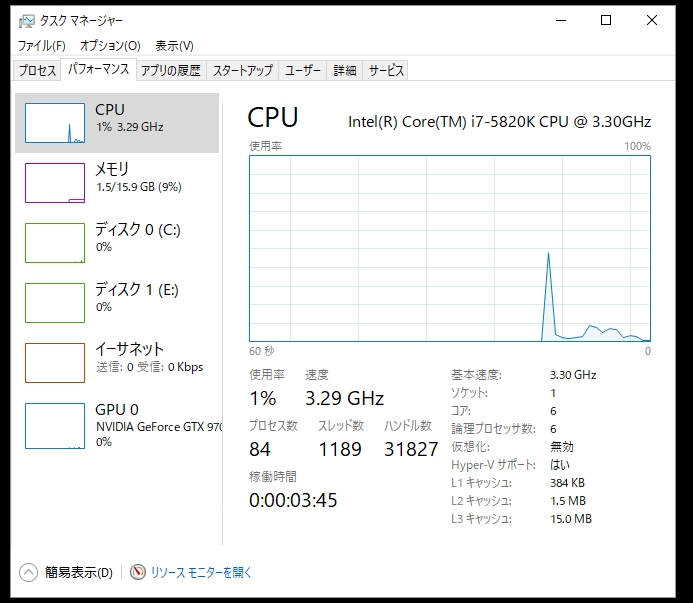The width and height of the screenshot is (693, 603).
Task: Select the メモリ graph thumbnail
Action: pos(55,183)
